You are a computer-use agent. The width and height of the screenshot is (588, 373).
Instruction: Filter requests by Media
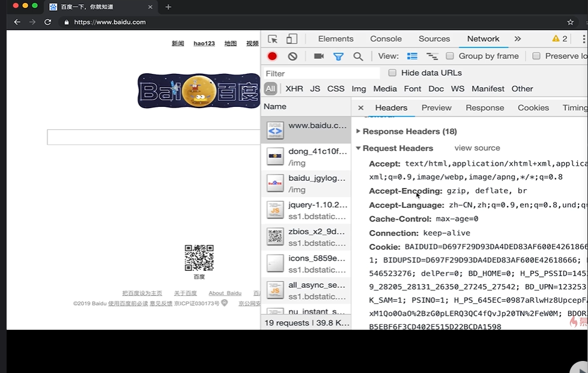385,89
